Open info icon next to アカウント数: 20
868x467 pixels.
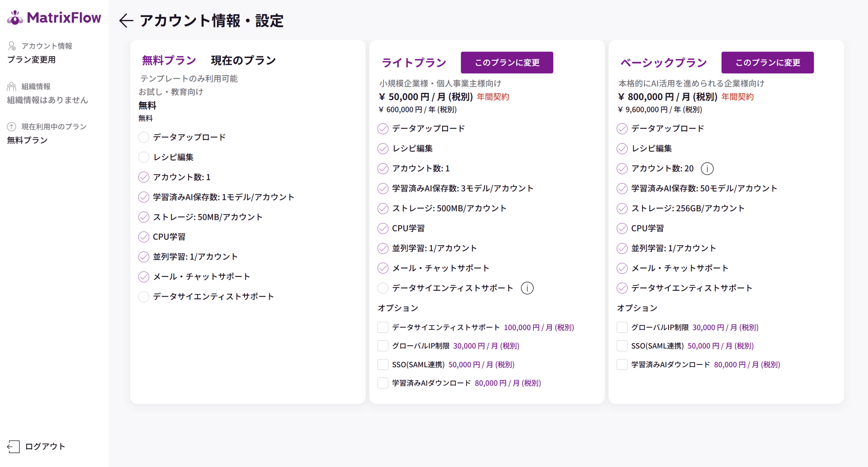click(x=707, y=169)
